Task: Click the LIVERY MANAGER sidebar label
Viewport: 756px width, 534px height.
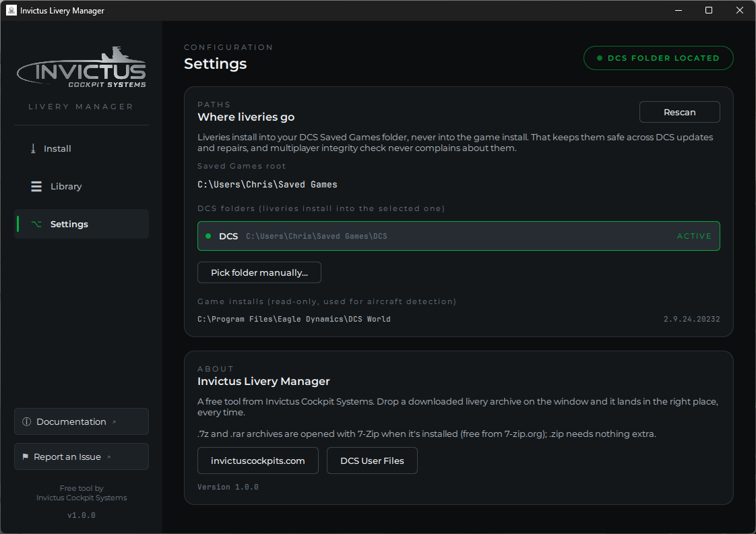Action: coord(81,107)
